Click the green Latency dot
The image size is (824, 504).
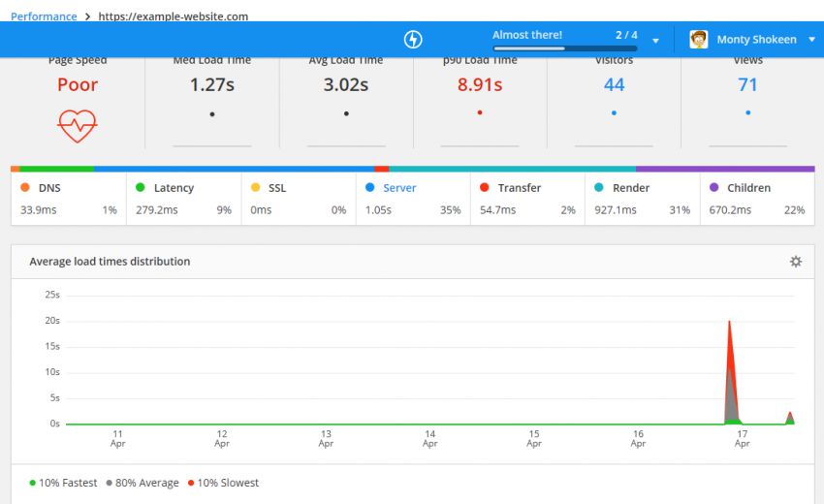click(140, 187)
